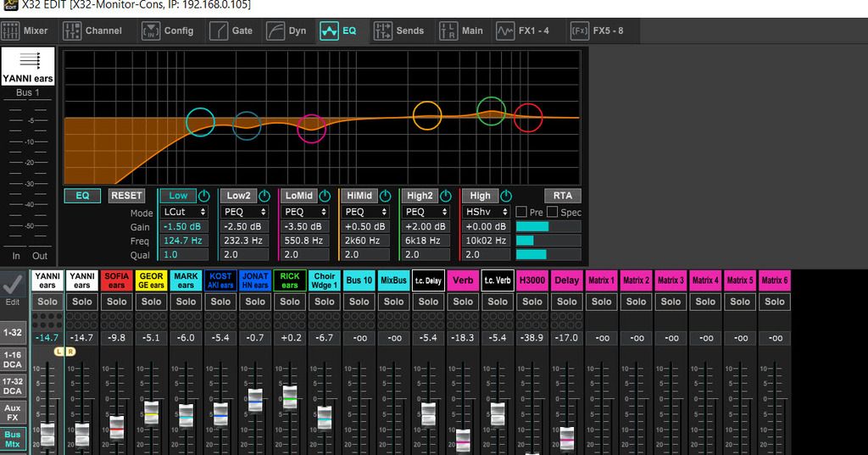Click the RTA button
This screenshot has height=455, width=868.
pos(563,196)
